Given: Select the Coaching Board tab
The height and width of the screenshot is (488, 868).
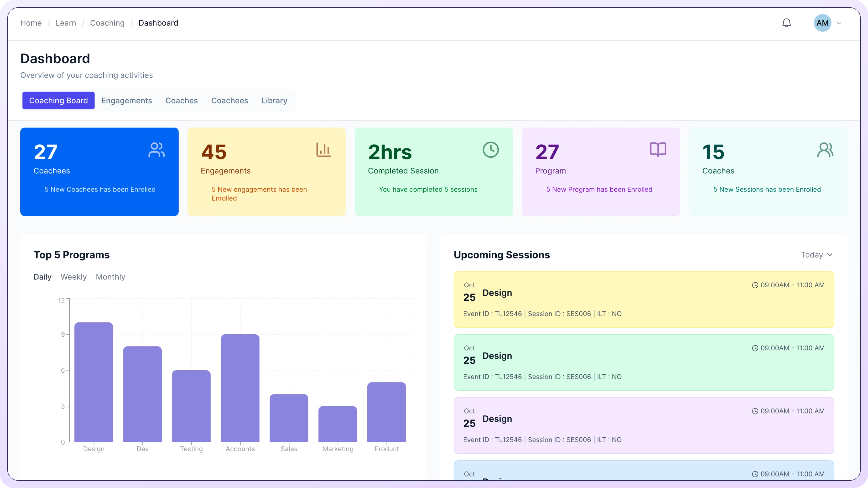Looking at the screenshot, I should [58, 101].
